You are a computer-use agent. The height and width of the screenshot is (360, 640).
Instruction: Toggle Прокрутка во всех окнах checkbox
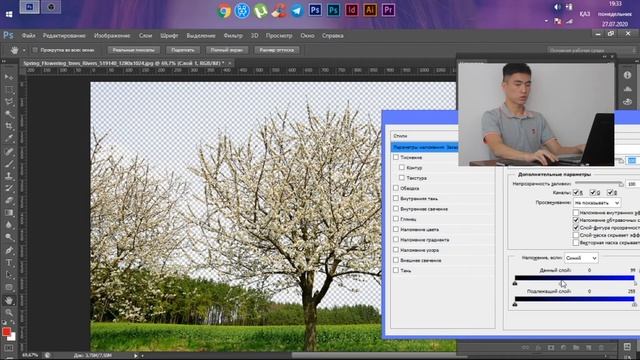pyautogui.click(x=35, y=50)
